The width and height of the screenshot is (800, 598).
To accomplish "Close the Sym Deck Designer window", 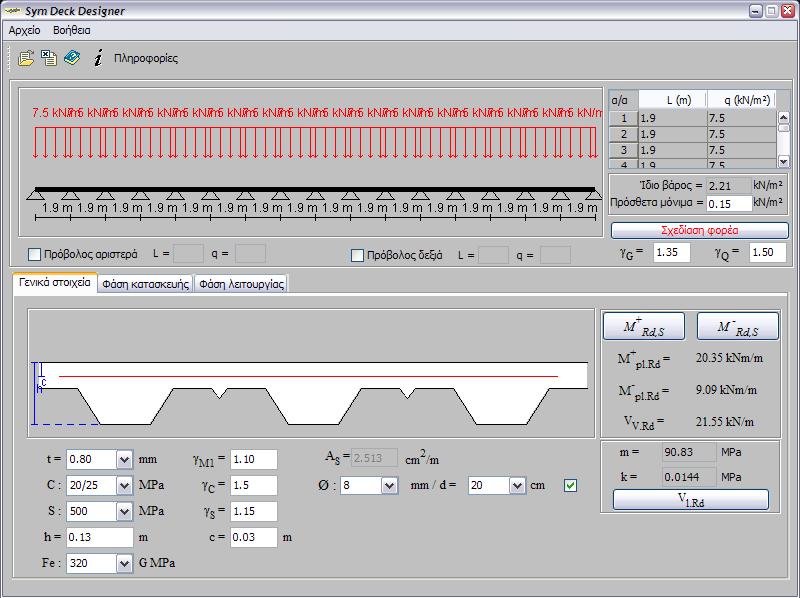I will (788, 11).
